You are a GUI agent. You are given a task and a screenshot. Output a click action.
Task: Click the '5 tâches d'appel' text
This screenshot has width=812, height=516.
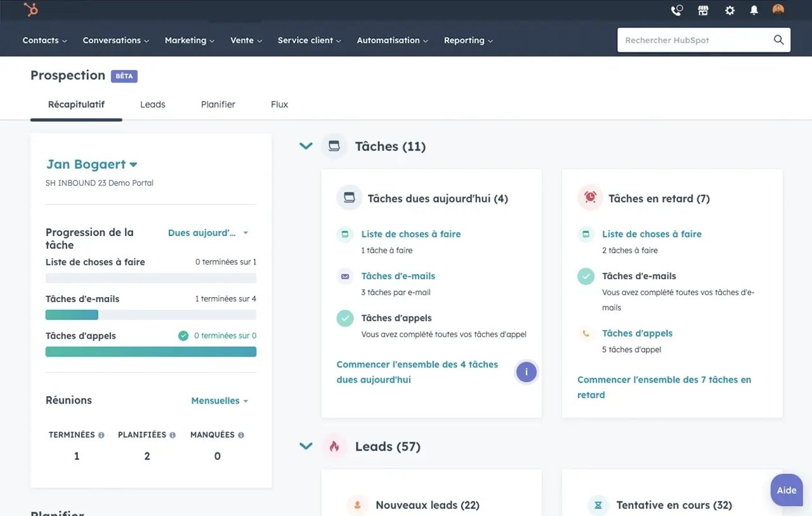click(x=632, y=350)
